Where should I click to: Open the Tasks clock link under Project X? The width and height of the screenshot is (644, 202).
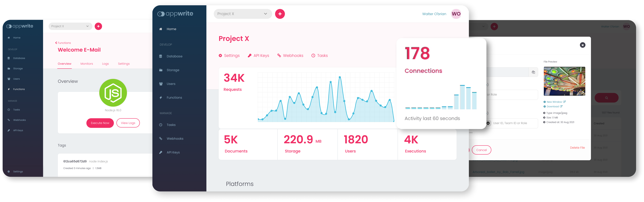tap(320, 56)
